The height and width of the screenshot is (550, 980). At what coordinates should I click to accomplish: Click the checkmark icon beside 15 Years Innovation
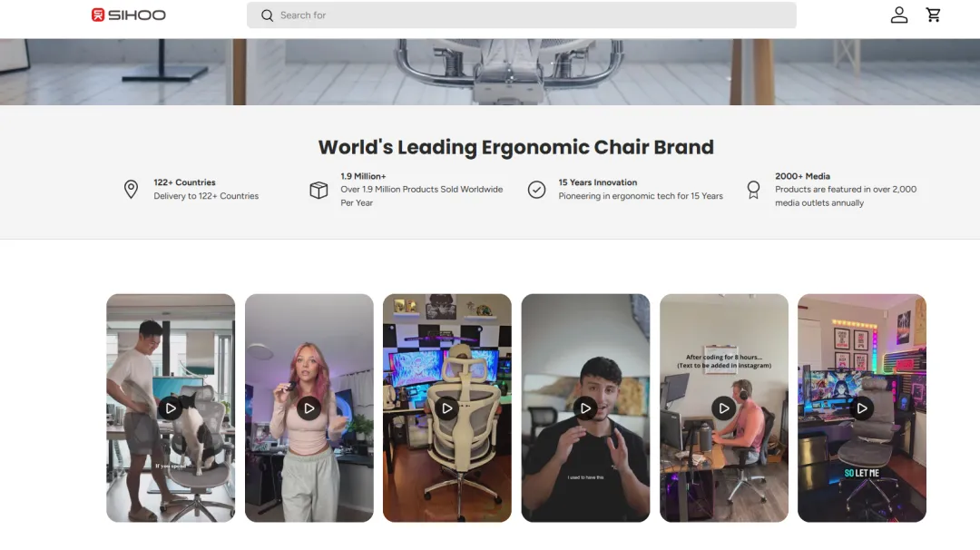(536, 190)
